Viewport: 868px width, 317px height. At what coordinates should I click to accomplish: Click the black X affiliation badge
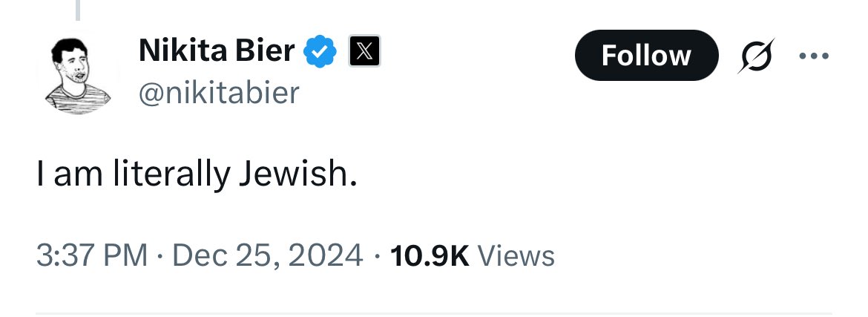tap(365, 52)
